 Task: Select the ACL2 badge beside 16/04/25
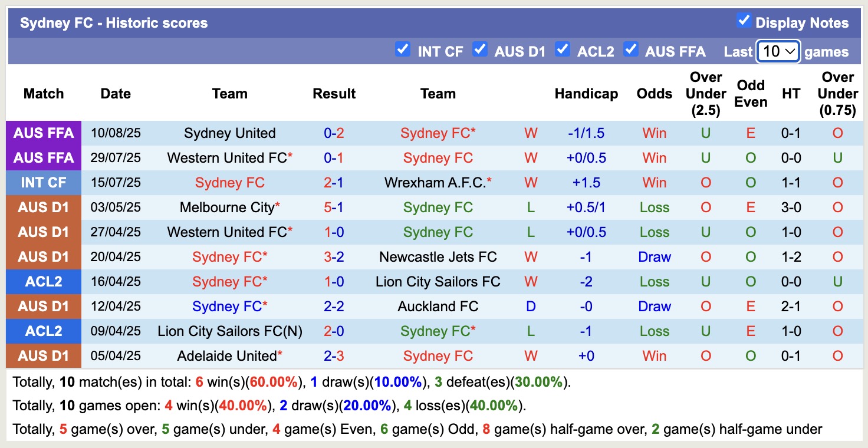(43, 281)
